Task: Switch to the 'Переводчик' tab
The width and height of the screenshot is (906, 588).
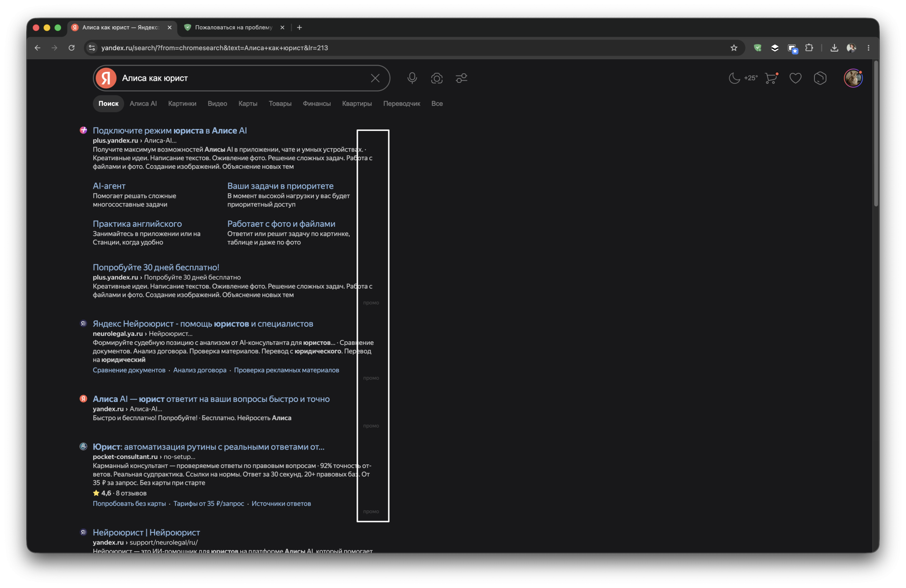Action: [x=402, y=104]
